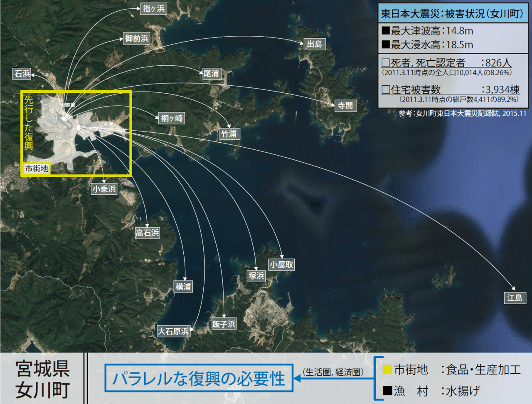Click the black 漁村 legend square
This screenshot has height=404, width=532.
click(387, 391)
